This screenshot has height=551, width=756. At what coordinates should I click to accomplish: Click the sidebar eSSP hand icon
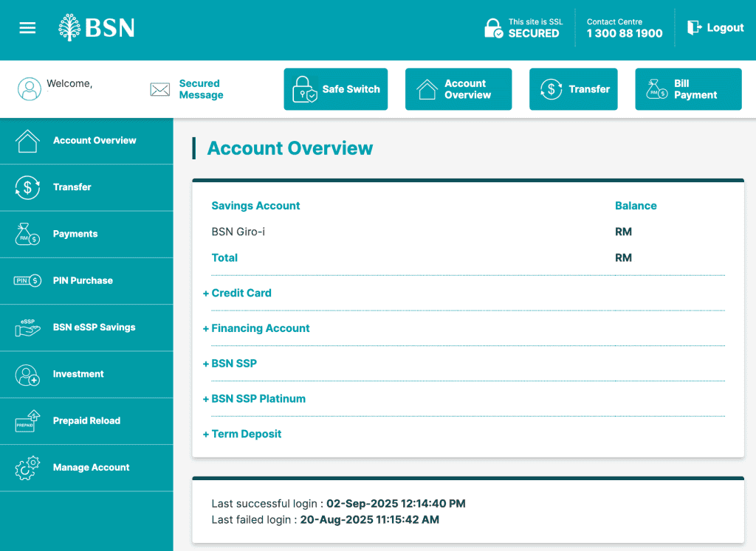point(27,328)
